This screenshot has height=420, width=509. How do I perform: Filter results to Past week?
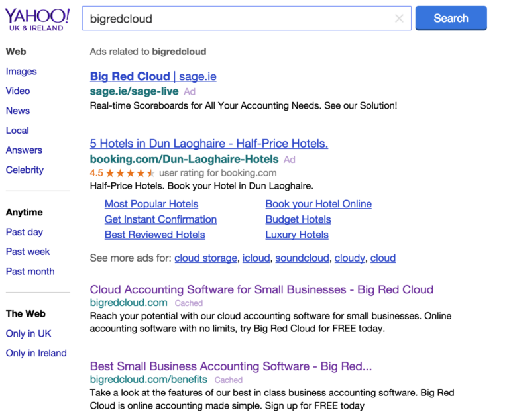28,252
